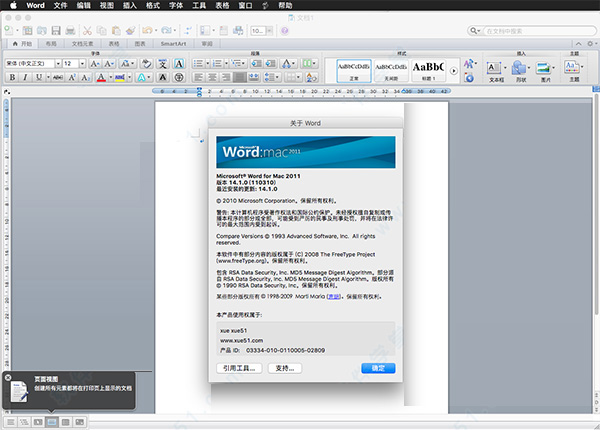Apply the 无间距 style

(391, 71)
